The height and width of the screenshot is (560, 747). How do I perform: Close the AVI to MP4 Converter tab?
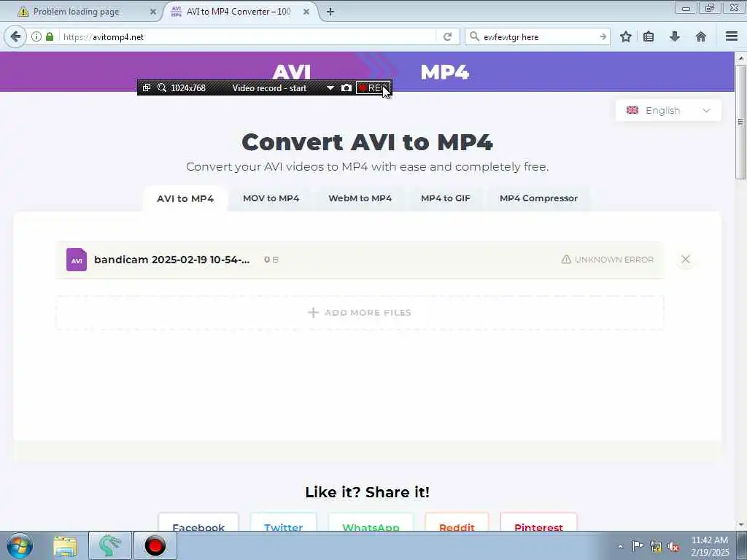[x=306, y=12]
